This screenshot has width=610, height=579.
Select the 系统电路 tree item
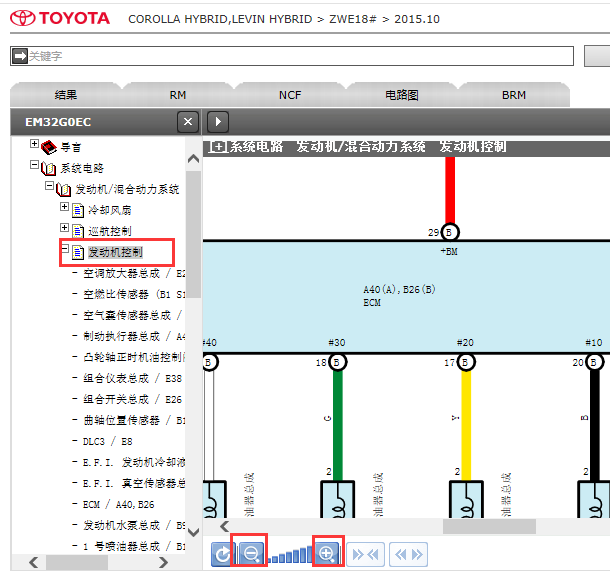point(82,168)
